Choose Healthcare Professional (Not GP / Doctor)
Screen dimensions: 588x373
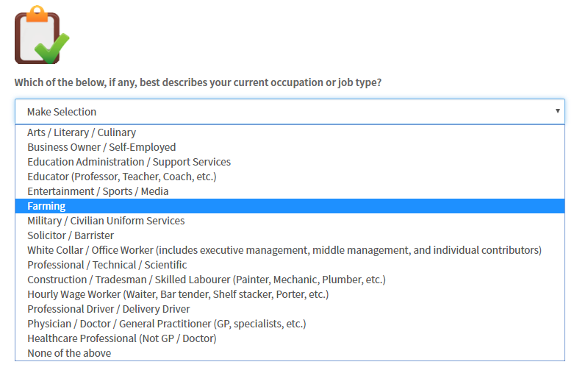coord(122,338)
